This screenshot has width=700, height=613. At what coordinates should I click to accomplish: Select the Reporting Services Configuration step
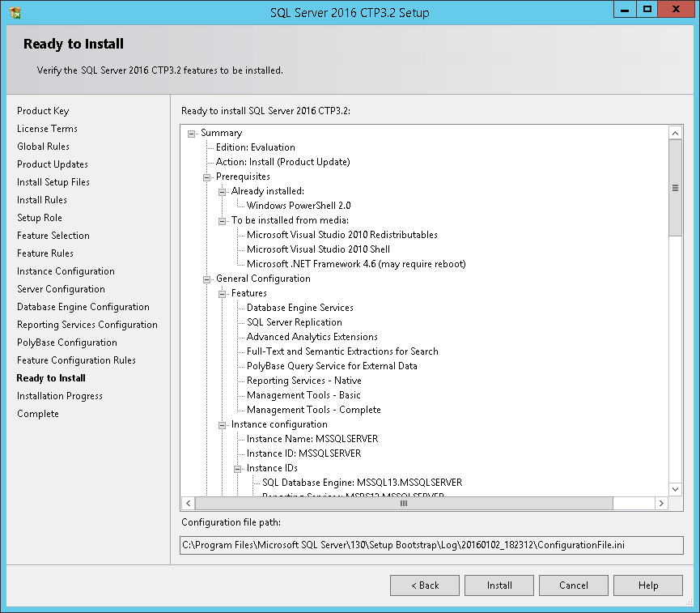pos(87,325)
